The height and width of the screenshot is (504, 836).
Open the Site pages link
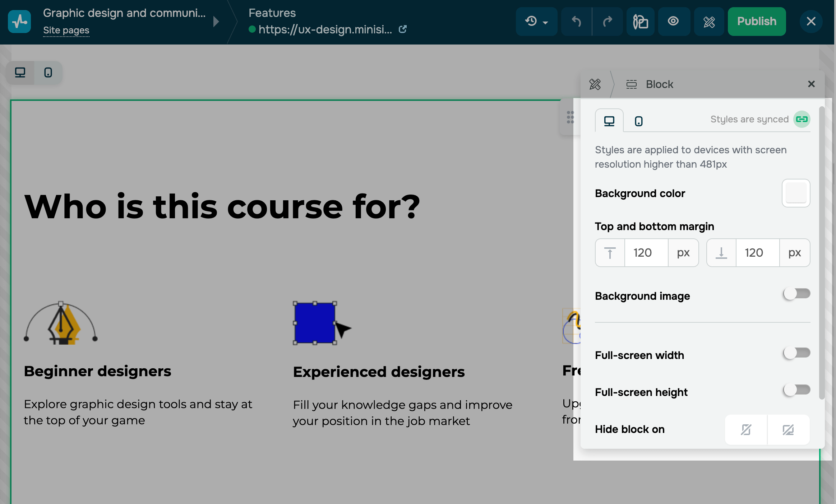(66, 31)
